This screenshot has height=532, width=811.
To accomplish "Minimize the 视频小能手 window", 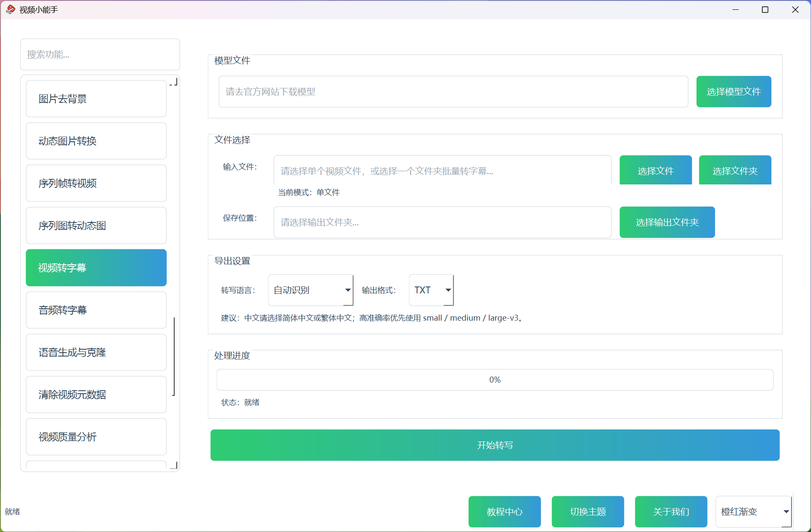I will [735, 9].
